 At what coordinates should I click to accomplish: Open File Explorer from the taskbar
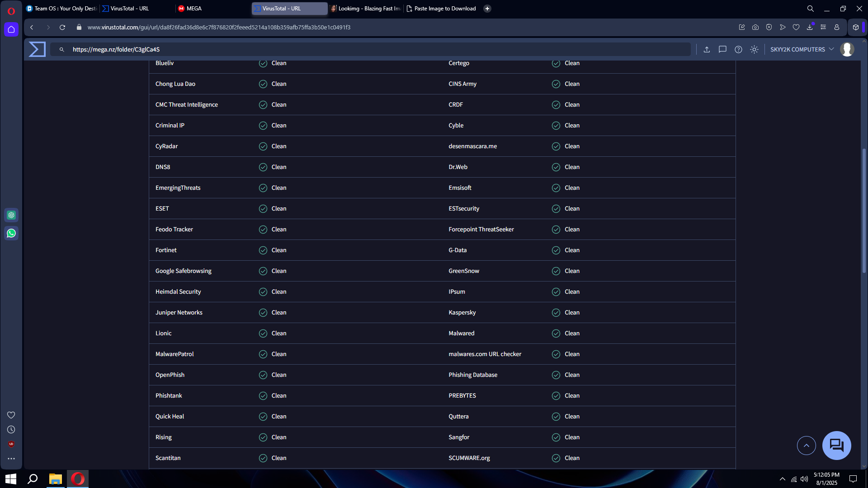point(55,479)
